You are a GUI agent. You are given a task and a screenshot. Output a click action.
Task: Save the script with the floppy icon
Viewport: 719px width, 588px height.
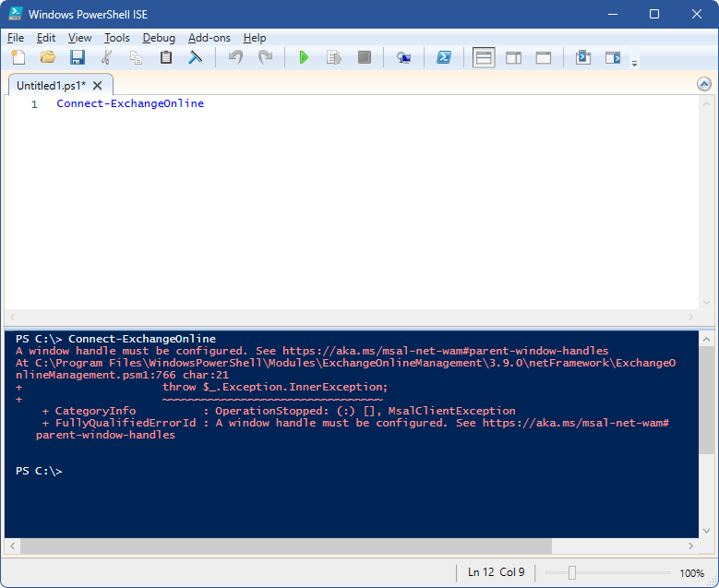coord(77,57)
